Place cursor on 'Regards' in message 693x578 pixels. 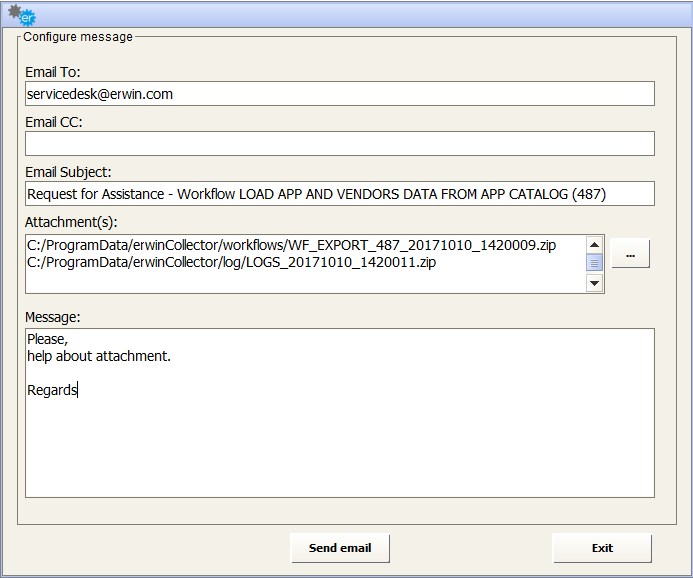(x=52, y=391)
